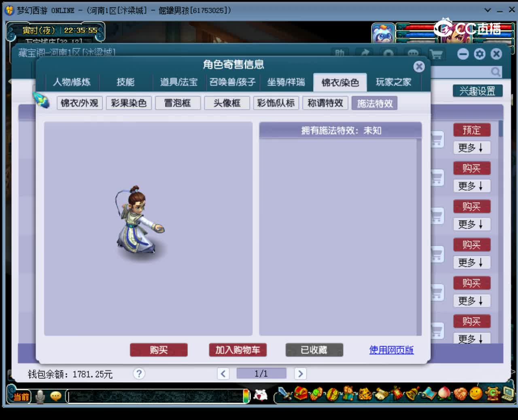The image size is (518, 420).
Task: Switch to the 人物/修炼 tab
Action: pos(72,82)
